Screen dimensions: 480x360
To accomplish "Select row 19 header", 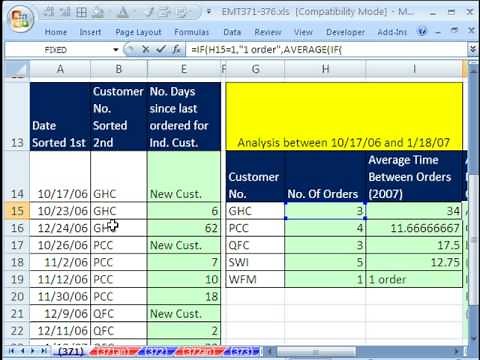I will click(17, 279).
